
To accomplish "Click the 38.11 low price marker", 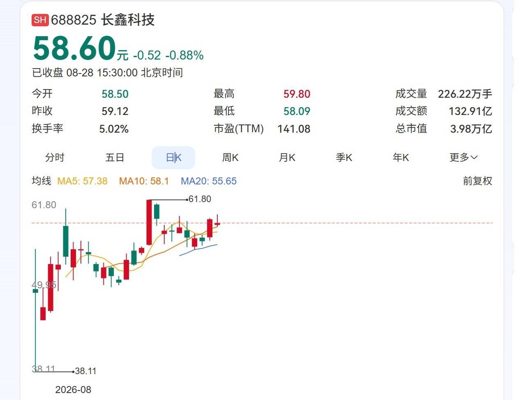I will (85, 371).
